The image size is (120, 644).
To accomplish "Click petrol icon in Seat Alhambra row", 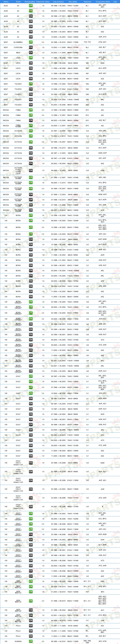I will 31,42.
